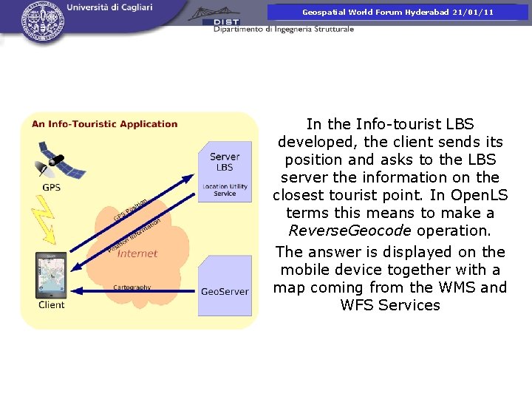532x399 pixels.
Task: Click the DIST bridge logo
Action: (214, 16)
